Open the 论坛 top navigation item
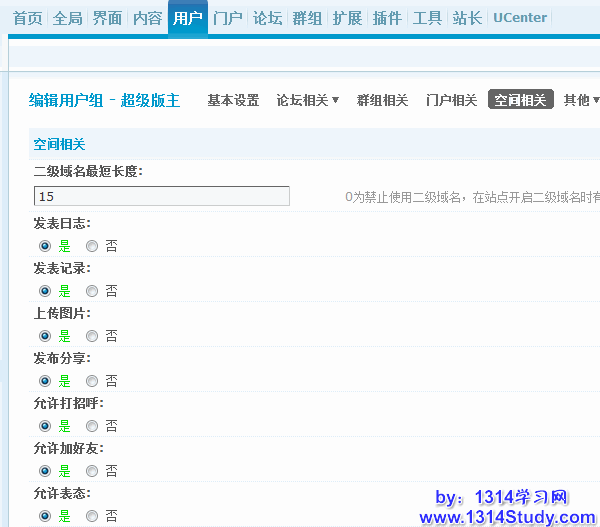The height and width of the screenshot is (527, 600). [x=267, y=18]
